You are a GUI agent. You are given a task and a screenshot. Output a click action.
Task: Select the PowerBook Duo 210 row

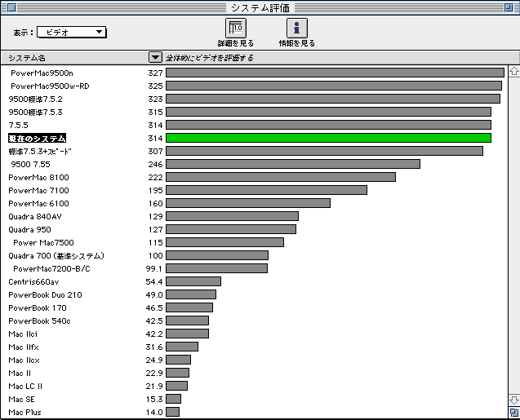click(254, 294)
